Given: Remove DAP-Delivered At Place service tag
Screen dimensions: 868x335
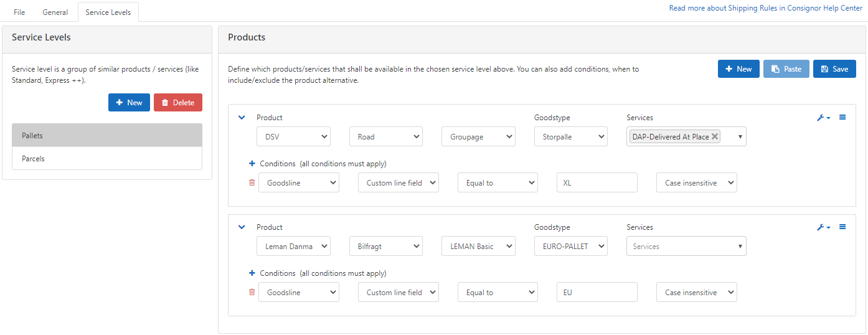Looking at the screenshot, I should click(715, 137).
